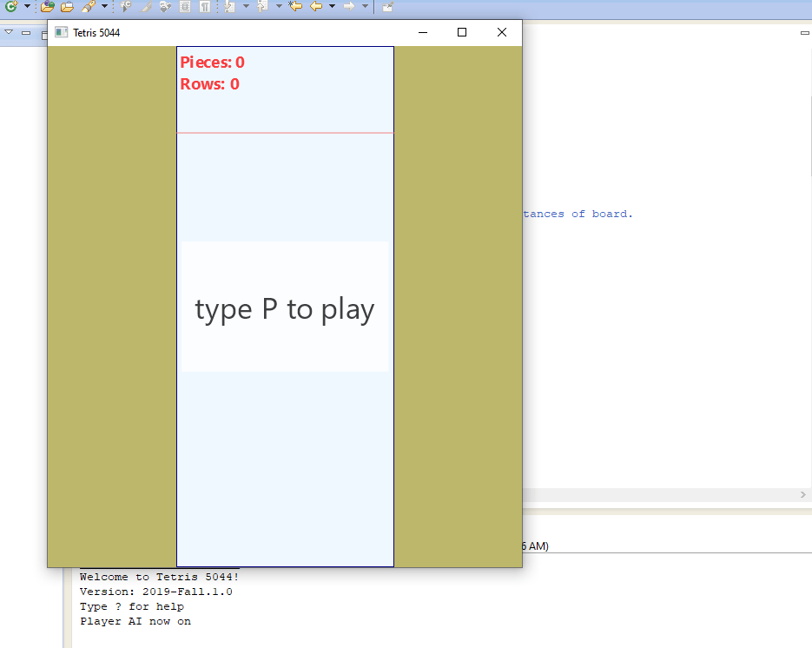Maximize the Tetris 5044 window
812x648 pixels.
462,32
